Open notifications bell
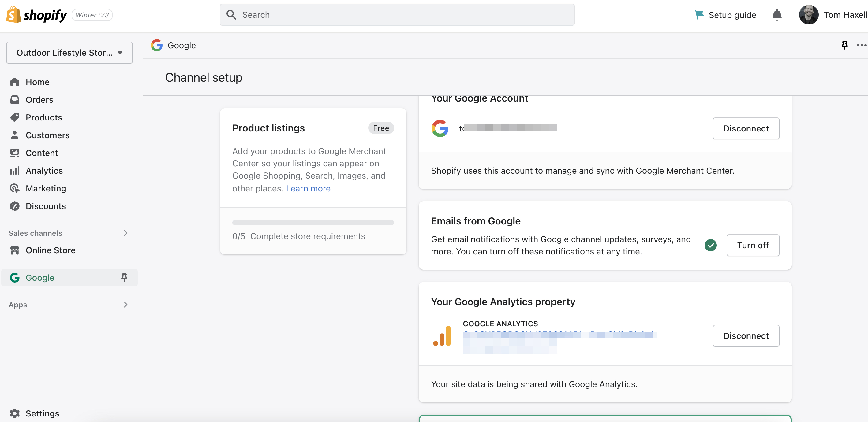The height and width of the screenshot is (422, 868). pos(777,15)
